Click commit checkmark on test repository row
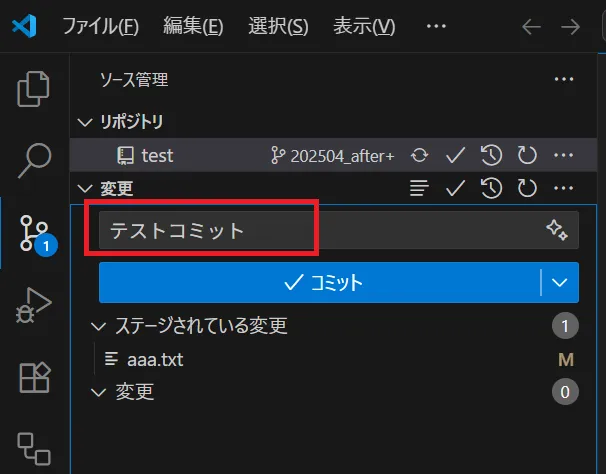Screen dimensions: 606x474 (x=455, y=155)
